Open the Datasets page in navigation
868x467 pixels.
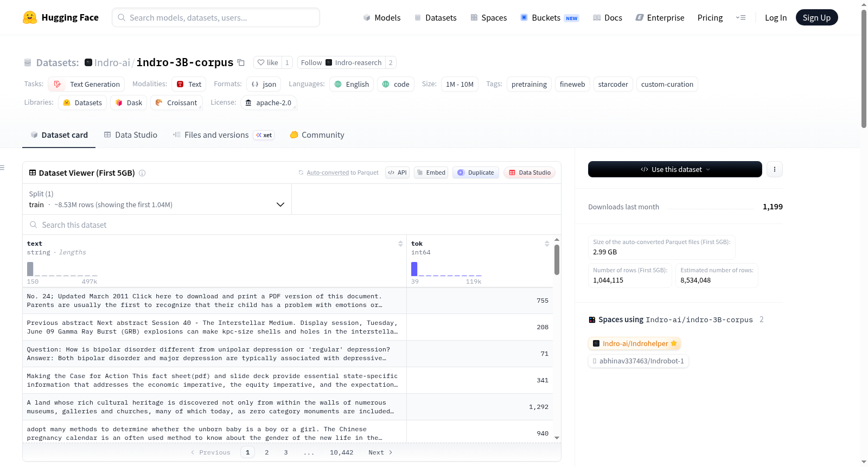(436, 17)
